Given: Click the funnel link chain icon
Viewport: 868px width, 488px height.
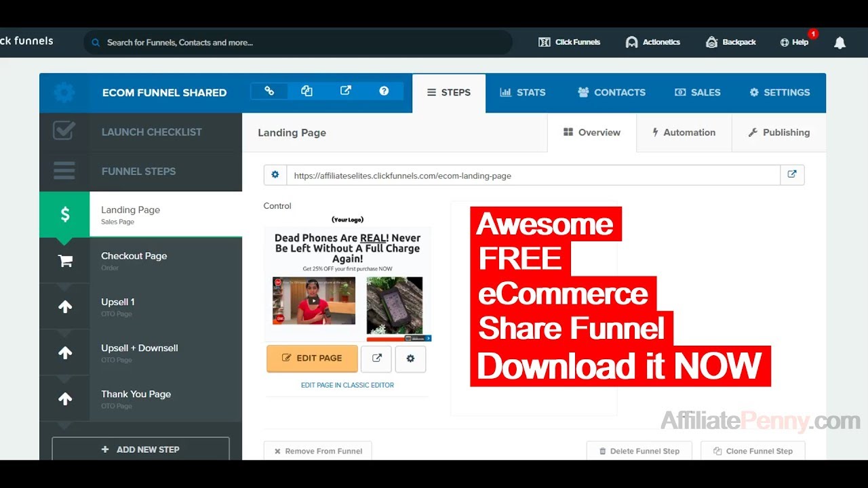Looking at the screenshot, I should click(269, 91).
